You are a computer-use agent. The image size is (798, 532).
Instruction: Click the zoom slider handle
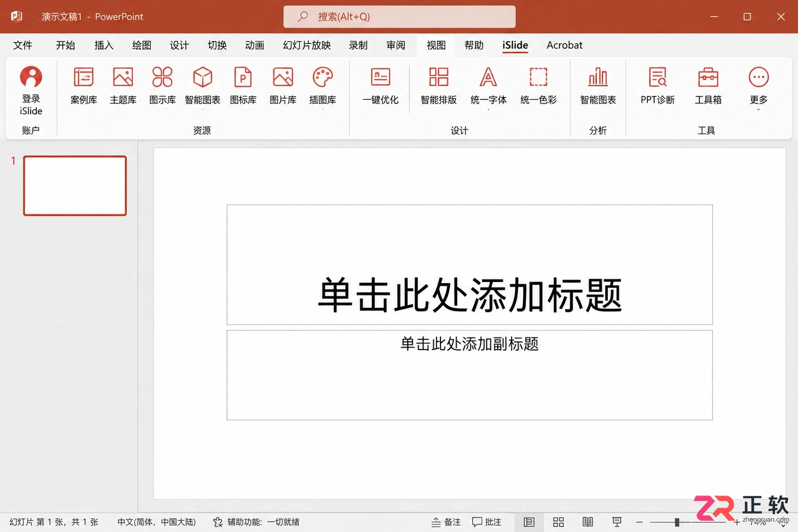[x=677, y=522]
